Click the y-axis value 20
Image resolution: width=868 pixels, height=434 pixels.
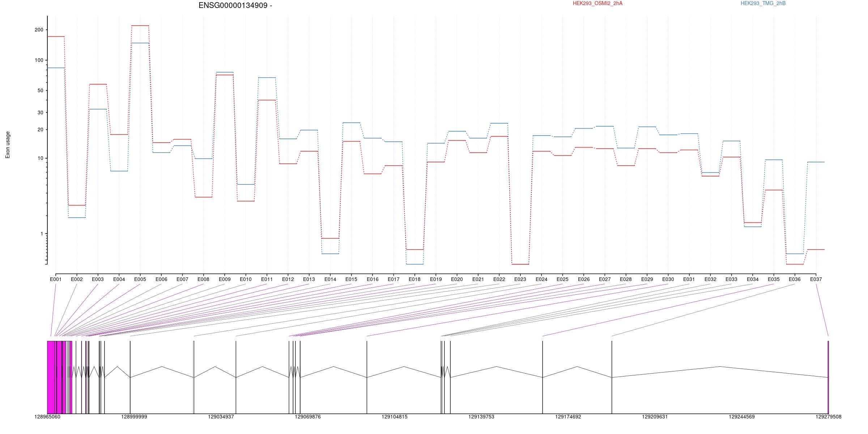pyautogui.click(x=40, y=129)
